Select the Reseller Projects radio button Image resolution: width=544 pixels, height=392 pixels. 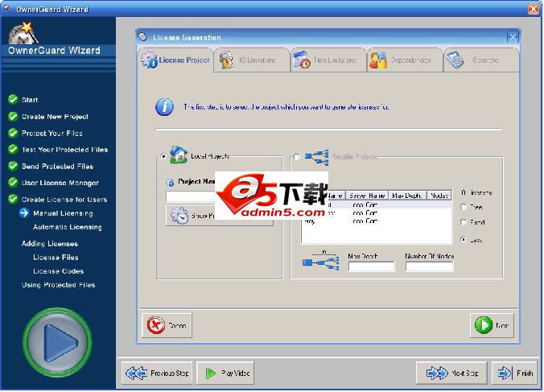pos(297,157)
